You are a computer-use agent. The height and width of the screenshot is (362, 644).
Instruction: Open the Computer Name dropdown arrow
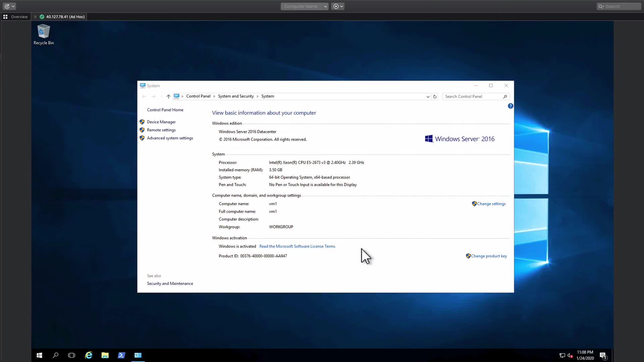pos(325,6)
